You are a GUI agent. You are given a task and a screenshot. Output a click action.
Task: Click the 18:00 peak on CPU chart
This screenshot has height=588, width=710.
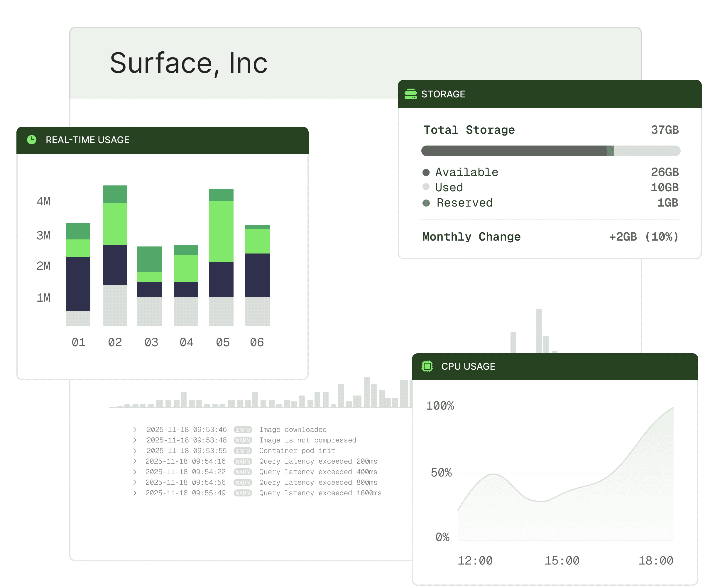[672, 408]
